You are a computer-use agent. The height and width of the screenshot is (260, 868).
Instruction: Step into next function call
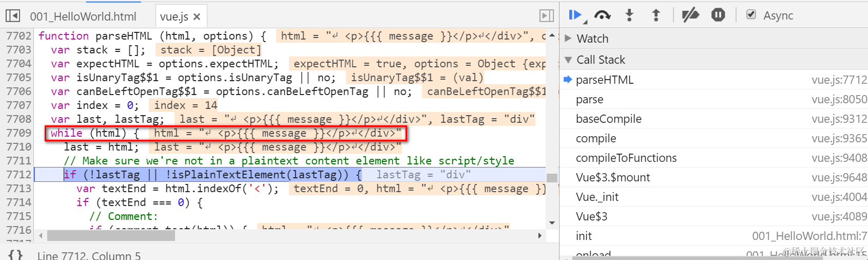pos(629,15)
